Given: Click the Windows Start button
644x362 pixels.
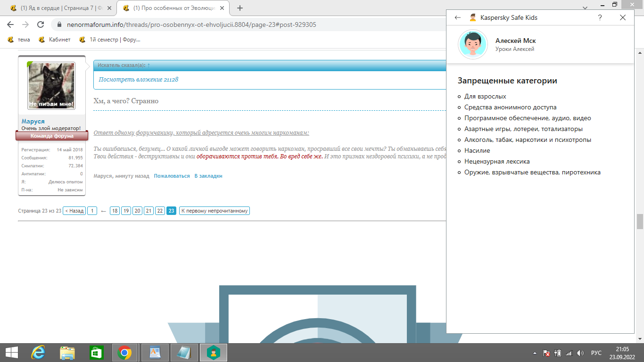Looking at the screenshot, I should tap(11, 352).
